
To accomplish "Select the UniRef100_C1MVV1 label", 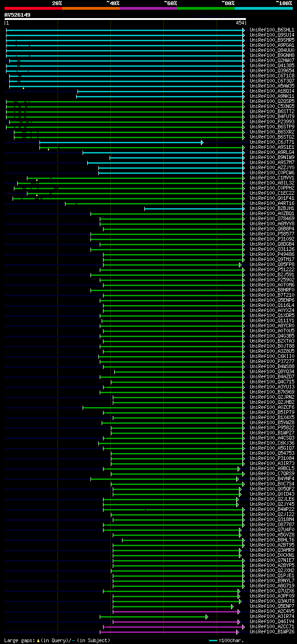I will (x=272, y=178).
